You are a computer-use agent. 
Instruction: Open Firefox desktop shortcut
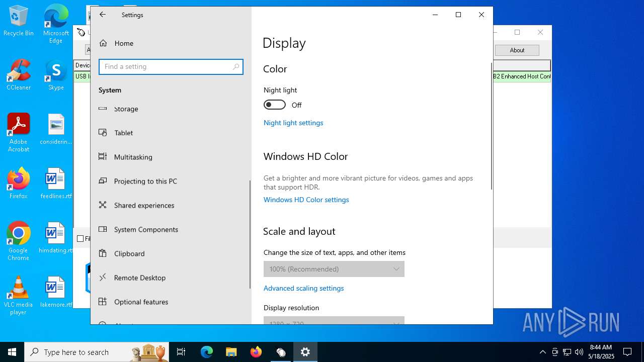click(19, 184)
